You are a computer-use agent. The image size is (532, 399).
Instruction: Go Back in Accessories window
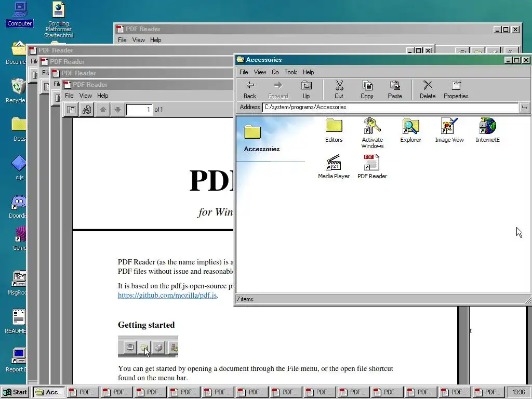coord(250,89)
